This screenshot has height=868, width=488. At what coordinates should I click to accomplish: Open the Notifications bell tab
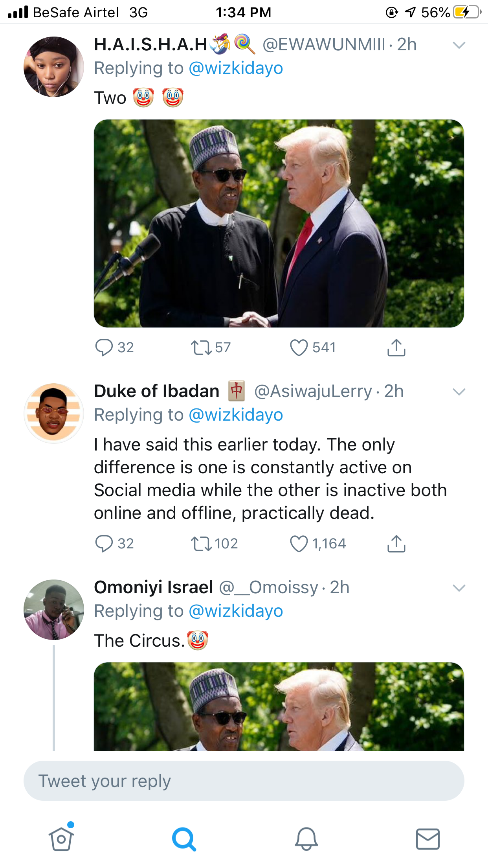point(306,839)
